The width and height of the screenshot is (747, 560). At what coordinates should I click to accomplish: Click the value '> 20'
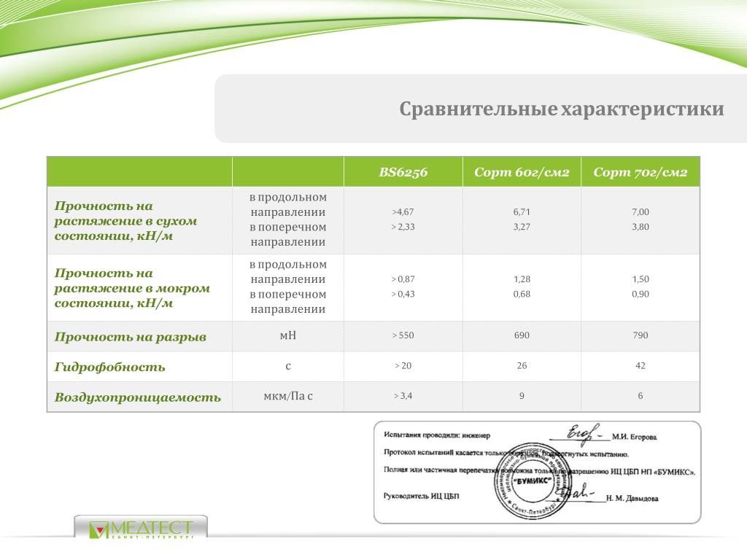click(403, 366)
